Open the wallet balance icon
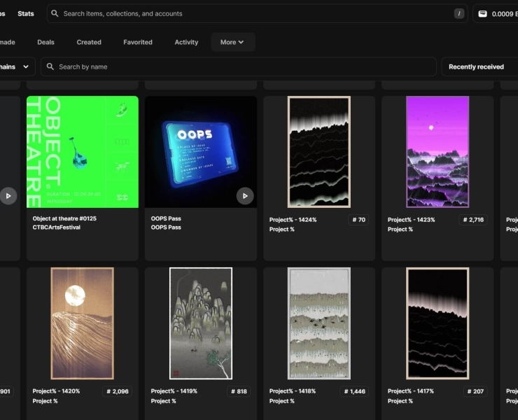This screenshot has width=518, height=420. point(482,13)
